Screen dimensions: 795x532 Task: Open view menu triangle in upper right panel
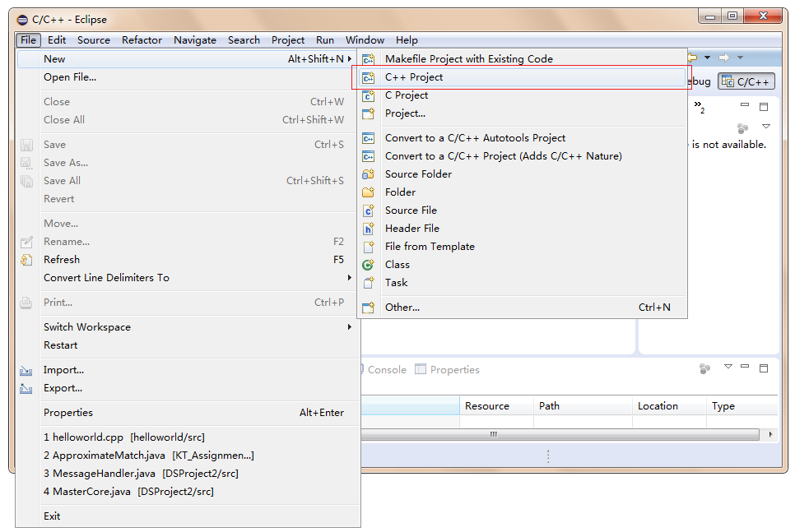point(766,126)
